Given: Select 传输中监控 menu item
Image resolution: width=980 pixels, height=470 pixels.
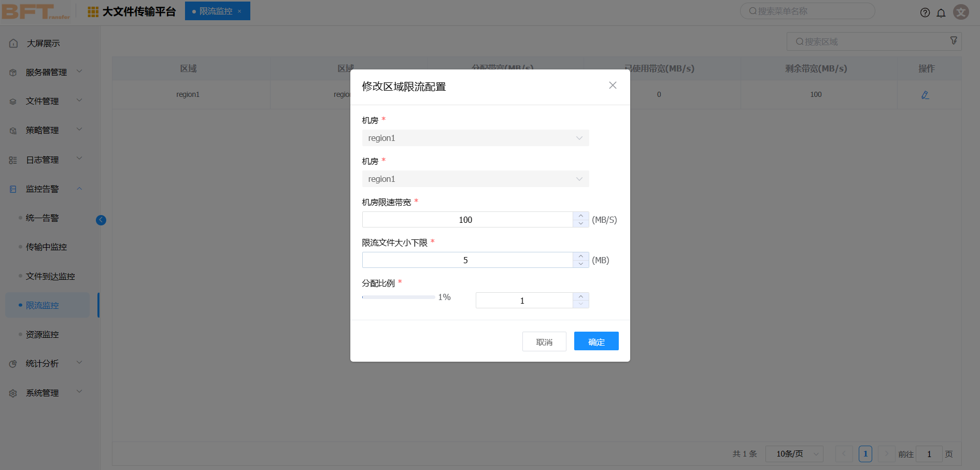Looking at the screenshot, I should (x=47, y=247).
